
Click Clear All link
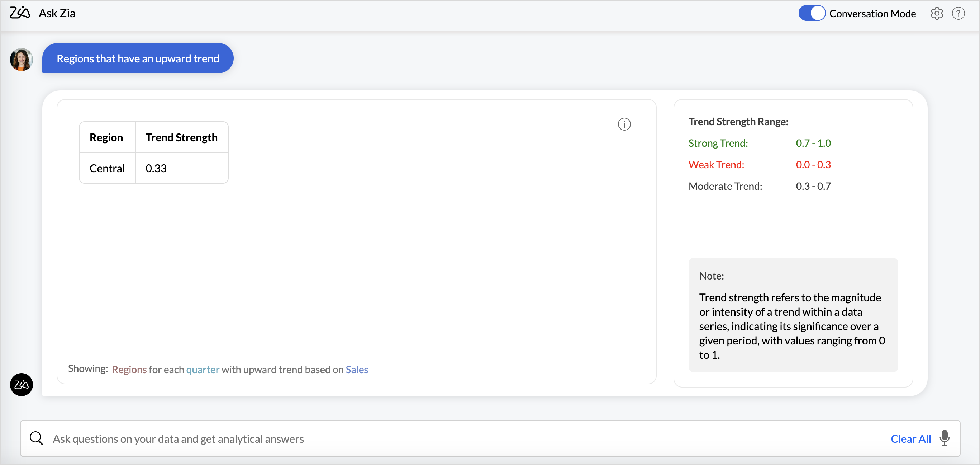[x=910, y=438]
